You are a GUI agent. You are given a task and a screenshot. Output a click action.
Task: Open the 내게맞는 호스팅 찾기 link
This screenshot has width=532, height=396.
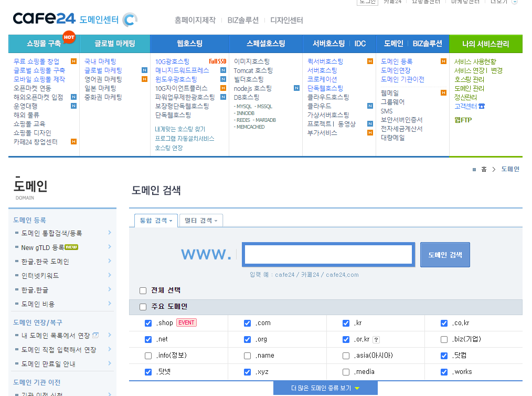pyautogui.click(x=180, y=129)
